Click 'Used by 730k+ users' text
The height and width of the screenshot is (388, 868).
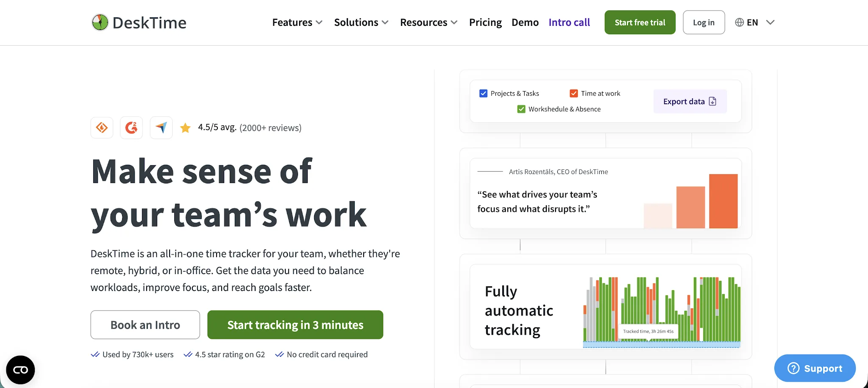(x=138, y=355)
